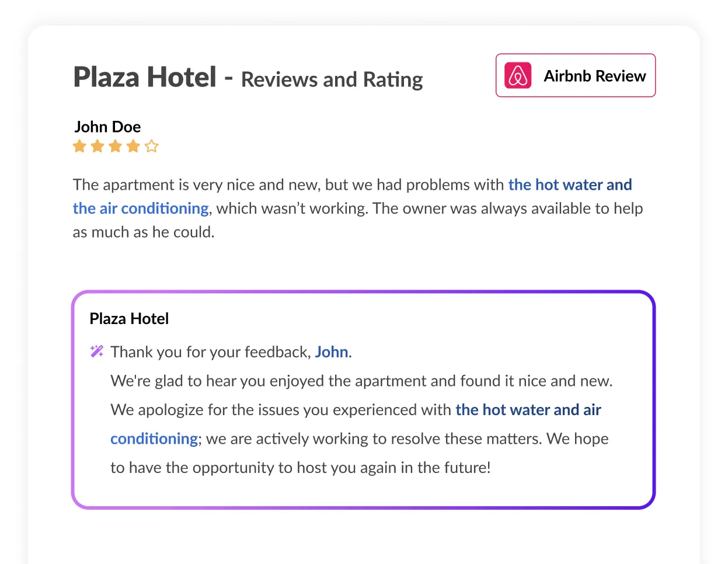Click 'the air conditioning' highlighted review text
The image size is (728, 564).
[x=141, y=208]
